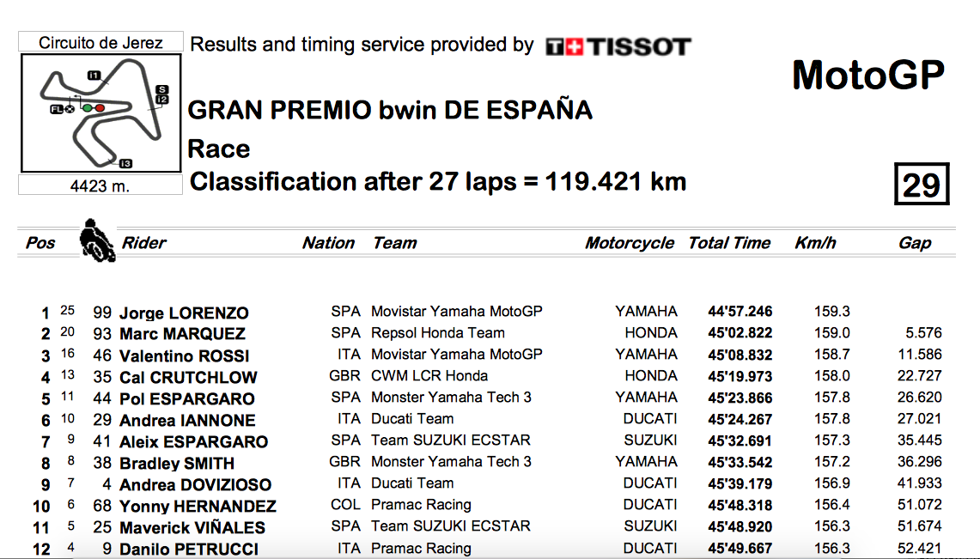980x559 pixels.
Task: Select rider Valentino ROSSI
Action: [184, 356]
